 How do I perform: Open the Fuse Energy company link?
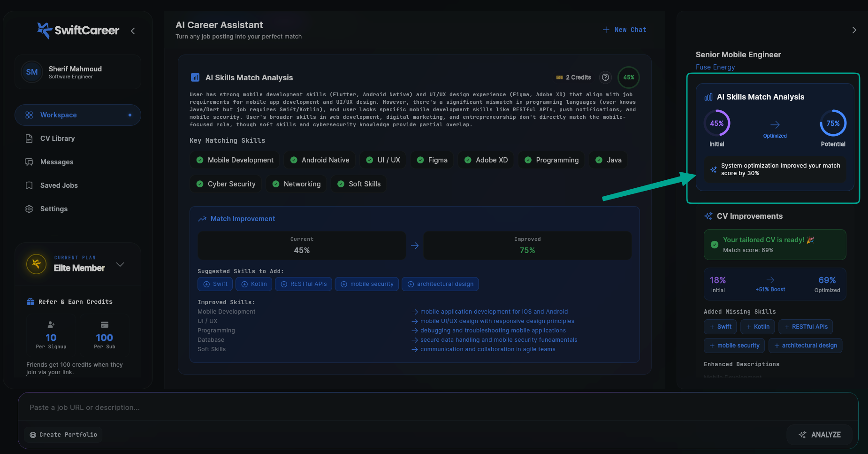coord(715,67)
